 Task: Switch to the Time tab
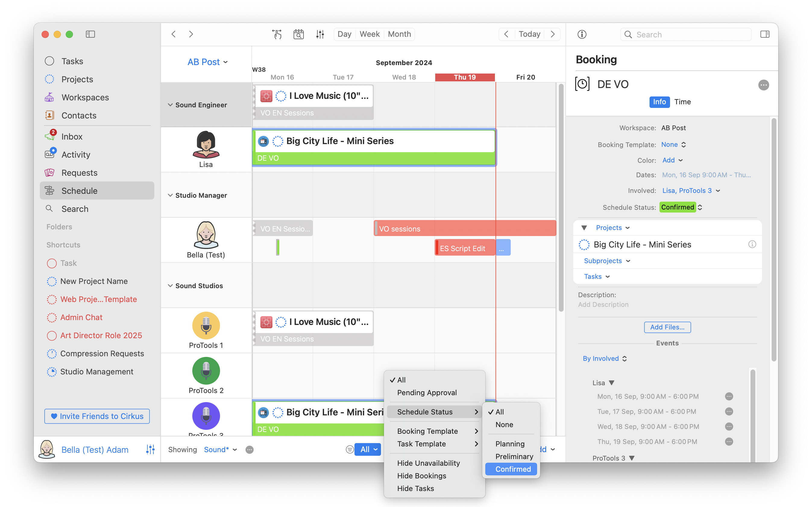(x=682, y=102)
